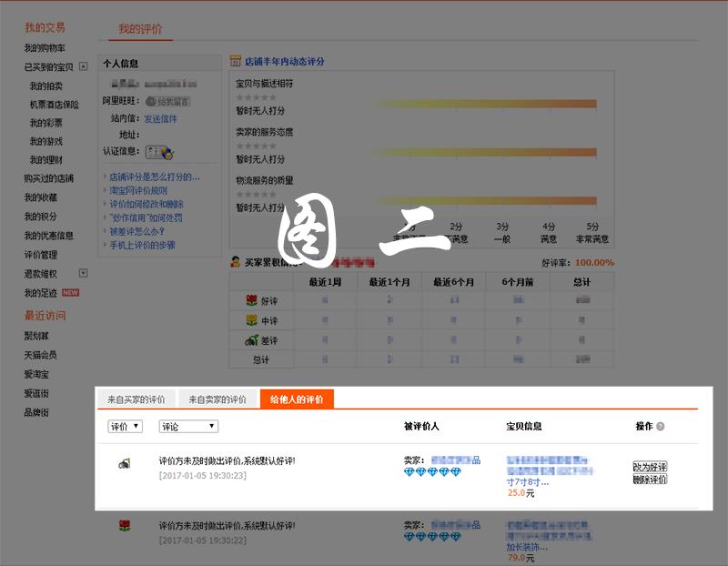Open the 发送信件 link
The height and width of the screenshot is (566, 728).
pyautogui.click(x=160, y=118)
